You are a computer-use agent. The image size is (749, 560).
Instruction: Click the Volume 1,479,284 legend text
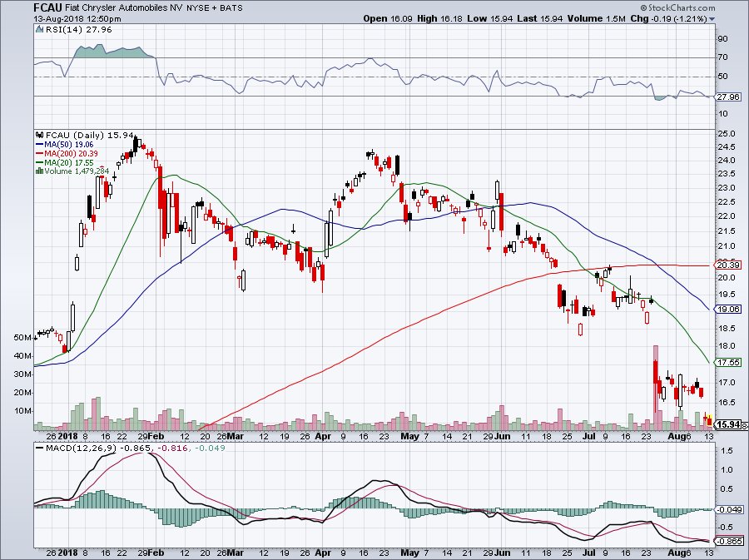pos(77,171)
